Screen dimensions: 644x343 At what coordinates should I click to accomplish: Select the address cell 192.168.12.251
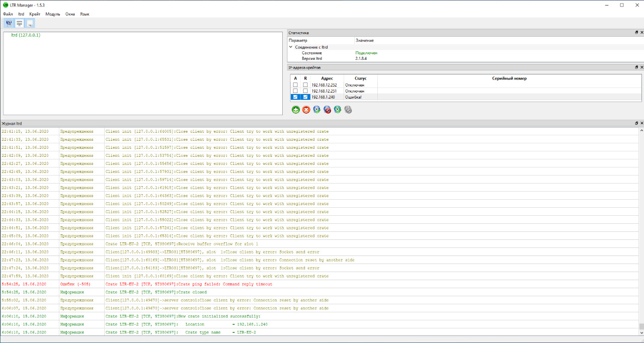pos(327,91)
